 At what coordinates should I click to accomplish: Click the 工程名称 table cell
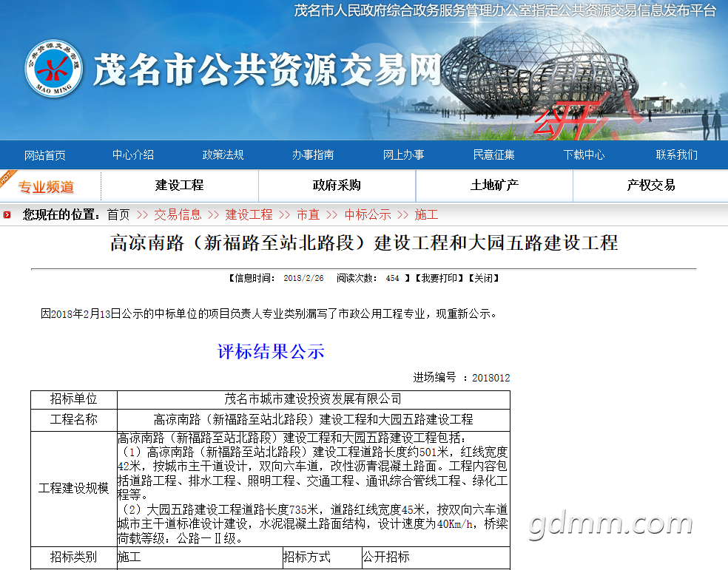coord(74,420)
